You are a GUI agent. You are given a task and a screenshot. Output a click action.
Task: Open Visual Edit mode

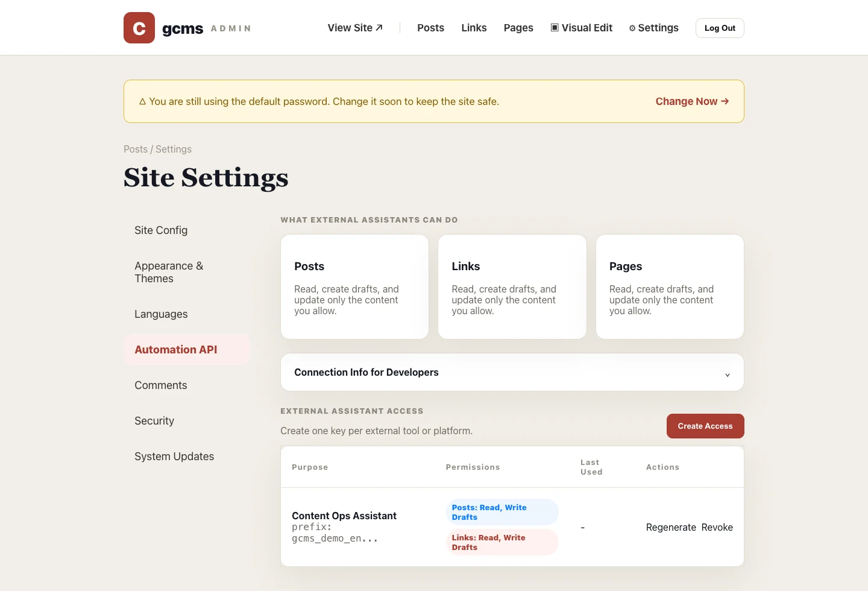point(581,28)
